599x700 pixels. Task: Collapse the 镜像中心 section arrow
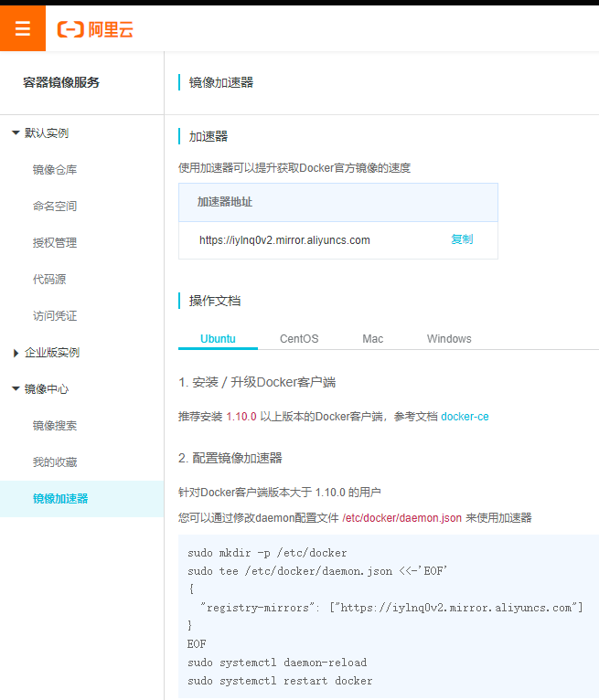coord(16,389)
